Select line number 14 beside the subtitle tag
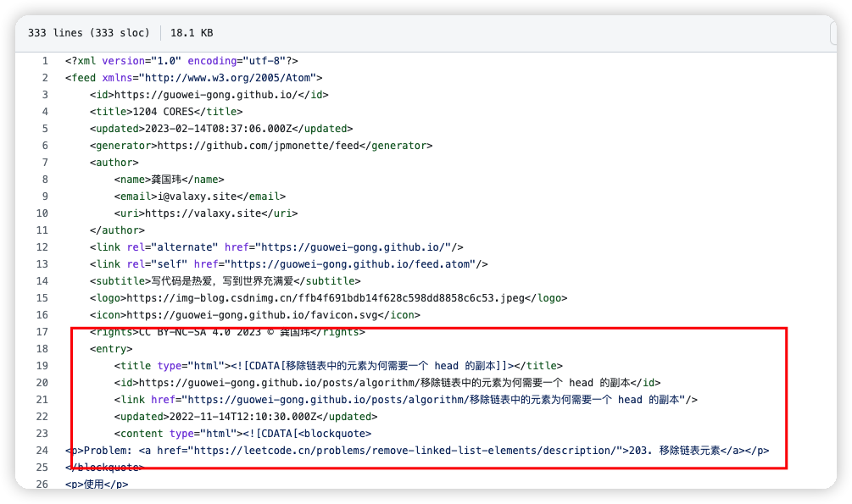 pos(42,280)
